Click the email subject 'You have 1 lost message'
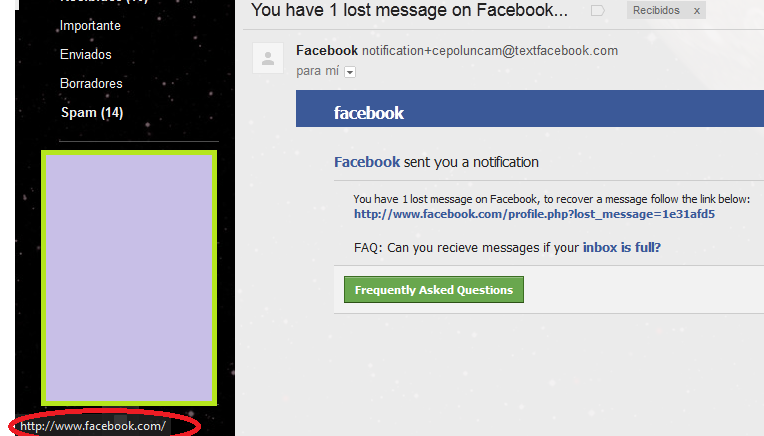 pos(409,10)
